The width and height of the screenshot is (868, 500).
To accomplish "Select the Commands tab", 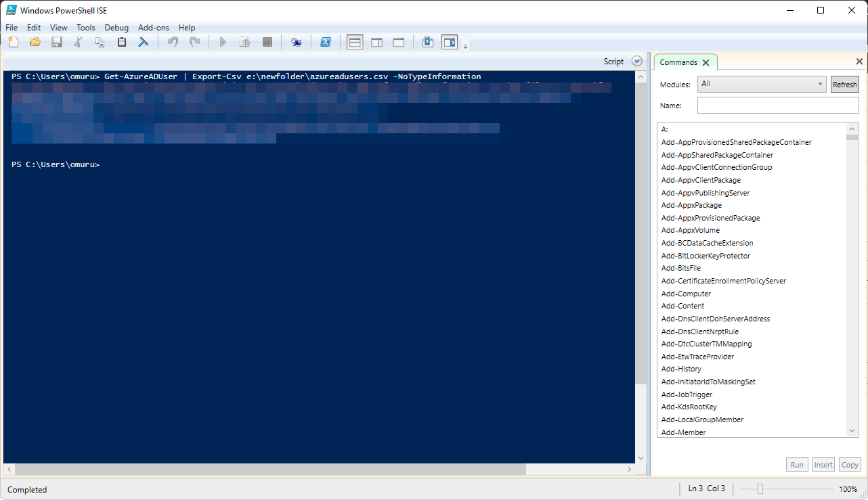I will (679, 62).
